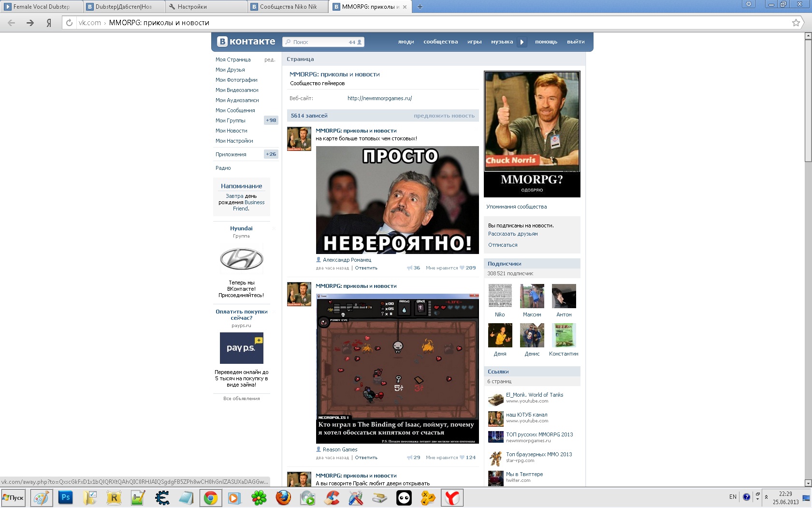Open Мои Группы in sidebar

pyautogui.click(x=231, y=121)
